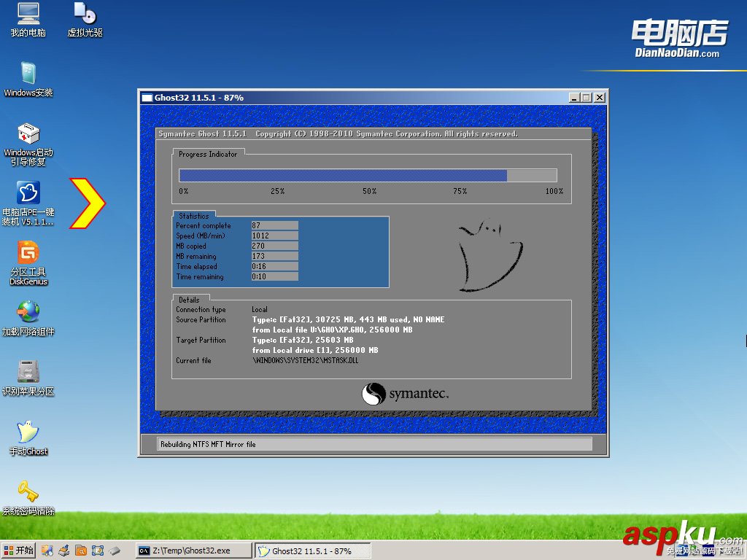Click the MB remaining value 173
This screenshot has height=560, width=747.
275,256
